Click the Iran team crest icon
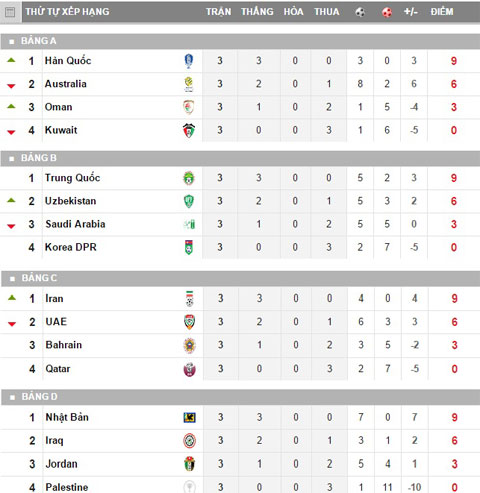 pyautogui.click(x=190, y=299)
